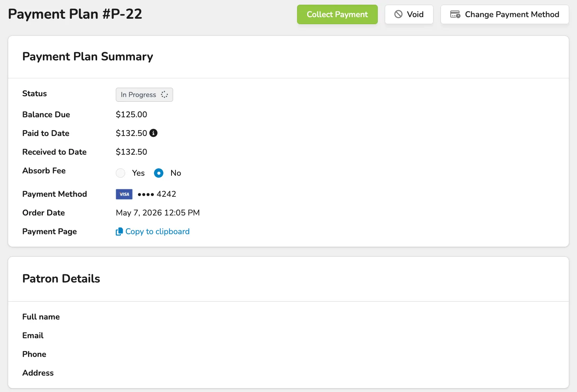Click the Void button
577x392 pixels.
[409, 14]
